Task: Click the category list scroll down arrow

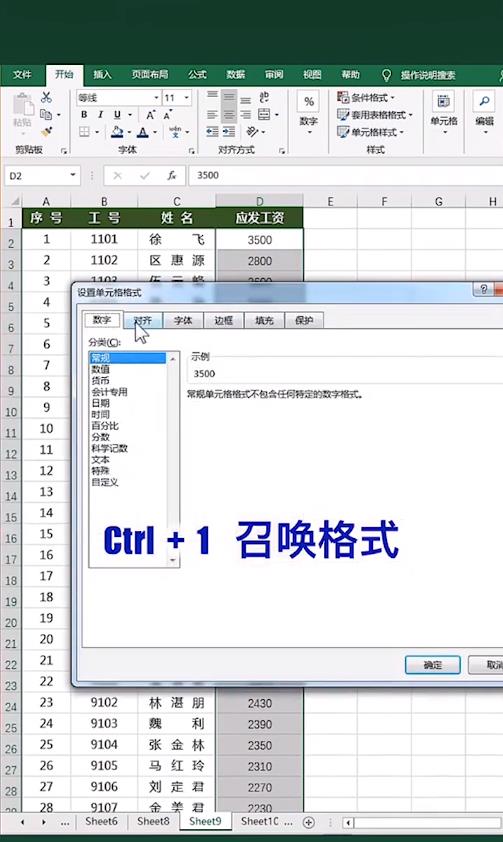Action: pyautogui.click(x=173, y=561)
